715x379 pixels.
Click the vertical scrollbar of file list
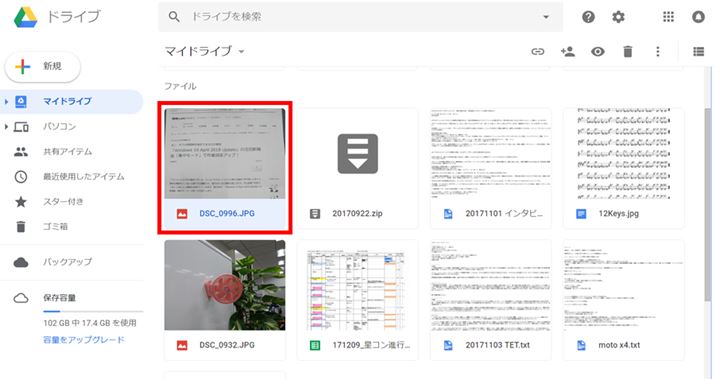(x=708, y=205)
